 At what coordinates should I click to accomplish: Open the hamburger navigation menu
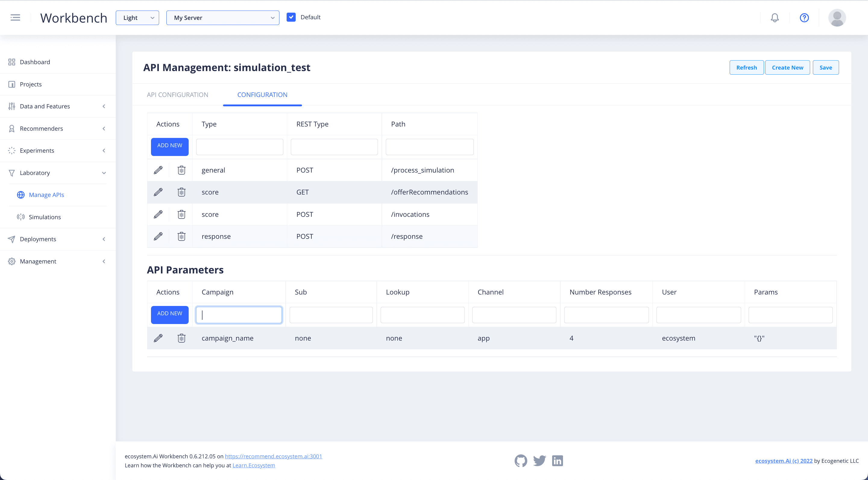15,17
